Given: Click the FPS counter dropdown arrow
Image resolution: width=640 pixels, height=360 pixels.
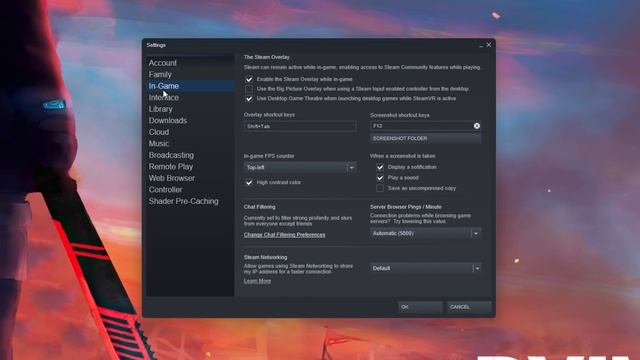Looking at the screenshot, I should 351,167.
